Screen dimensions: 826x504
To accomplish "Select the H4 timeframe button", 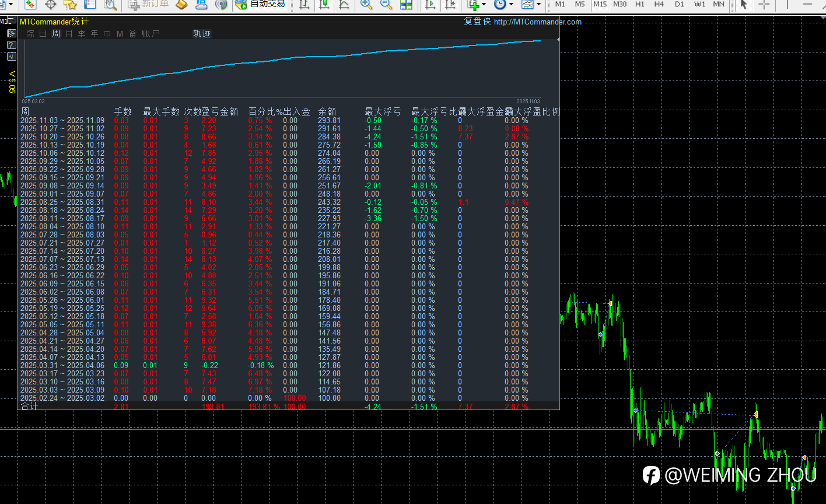I will (x=659, y=5).
